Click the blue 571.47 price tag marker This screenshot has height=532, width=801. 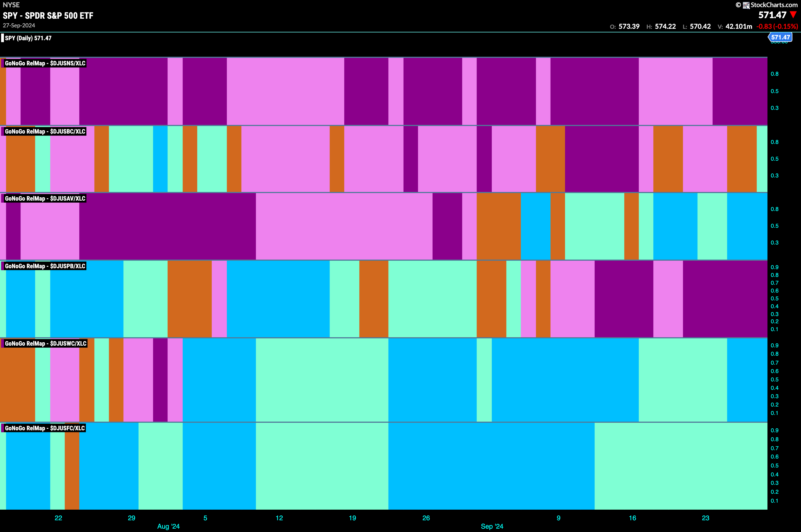pyautogui.click(x=780, y=37)
